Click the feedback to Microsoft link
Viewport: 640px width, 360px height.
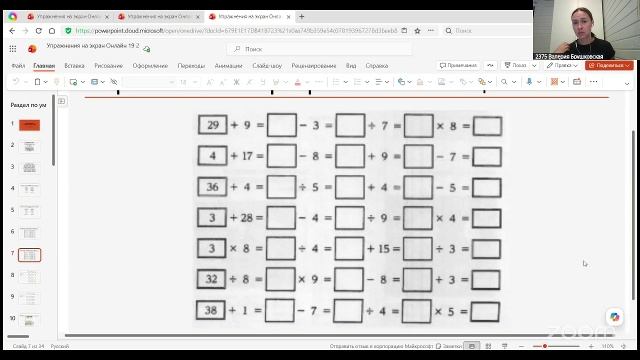[381, 346]
